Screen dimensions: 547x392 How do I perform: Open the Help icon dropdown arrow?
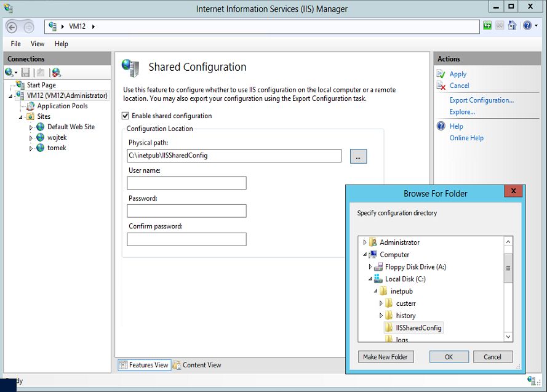[536, 25]
